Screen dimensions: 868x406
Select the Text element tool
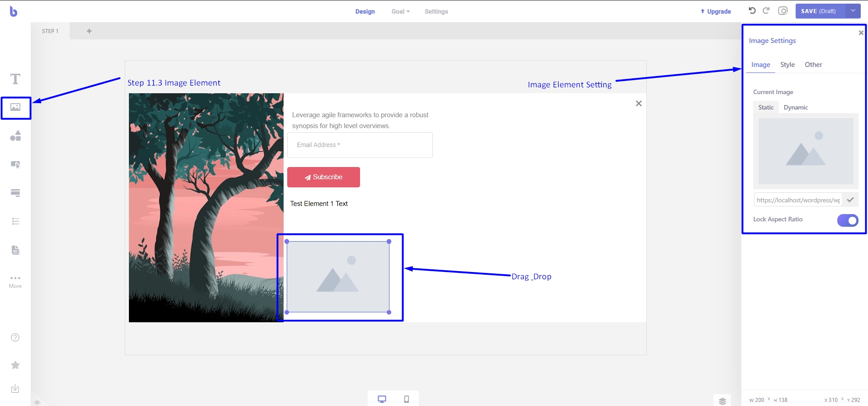pos(15,79)
